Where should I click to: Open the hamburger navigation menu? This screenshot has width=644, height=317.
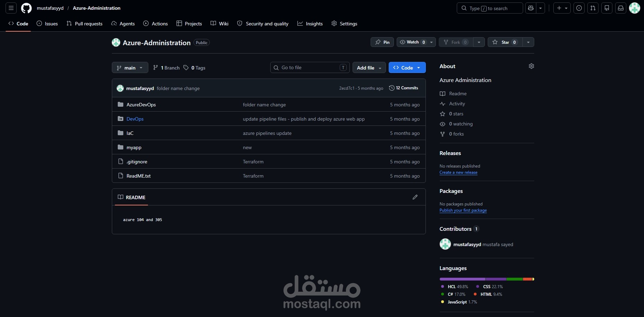point(11,8)
